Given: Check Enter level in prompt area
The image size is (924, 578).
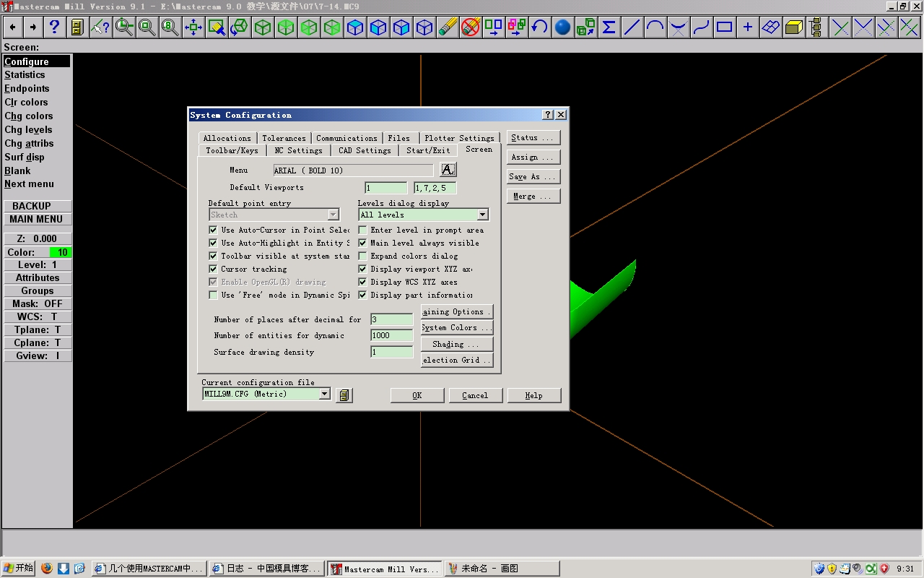Looking at the screenshot, I should 362,230.
